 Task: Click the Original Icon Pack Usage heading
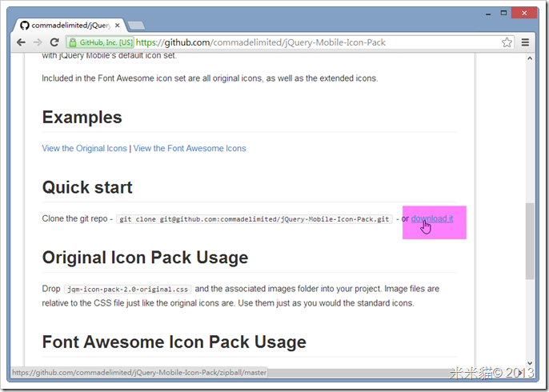coord(145,258)
